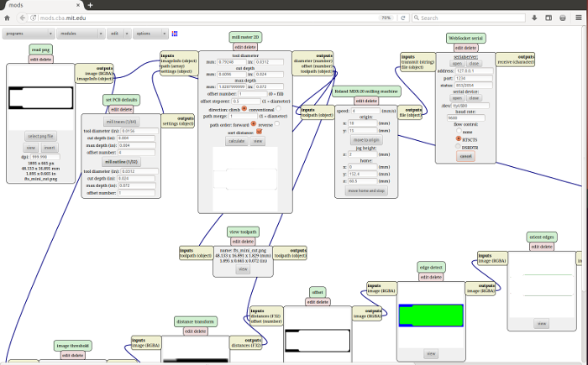Click the port input field
Image resolution: width=588 pixels, height=365 pixels.
(x=474, y=78)
